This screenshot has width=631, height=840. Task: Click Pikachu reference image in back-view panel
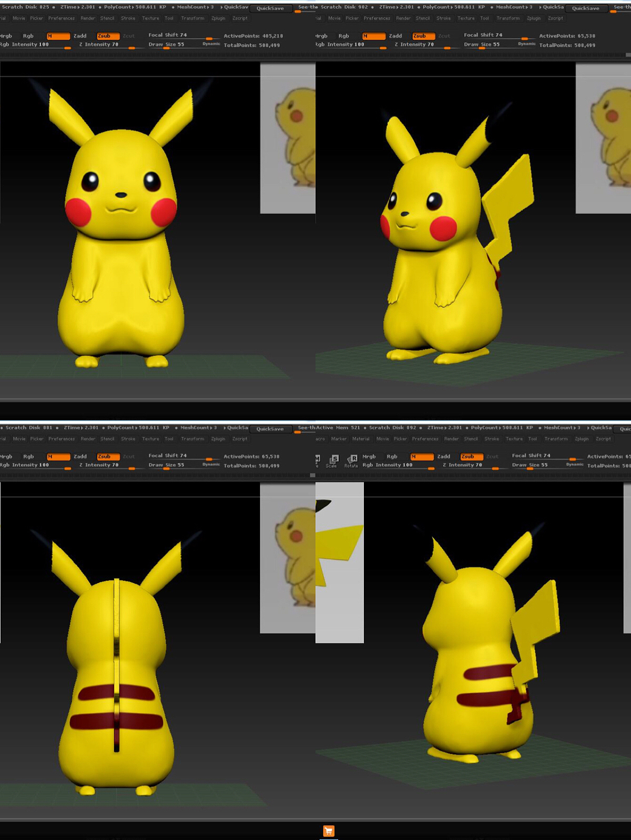288,558
